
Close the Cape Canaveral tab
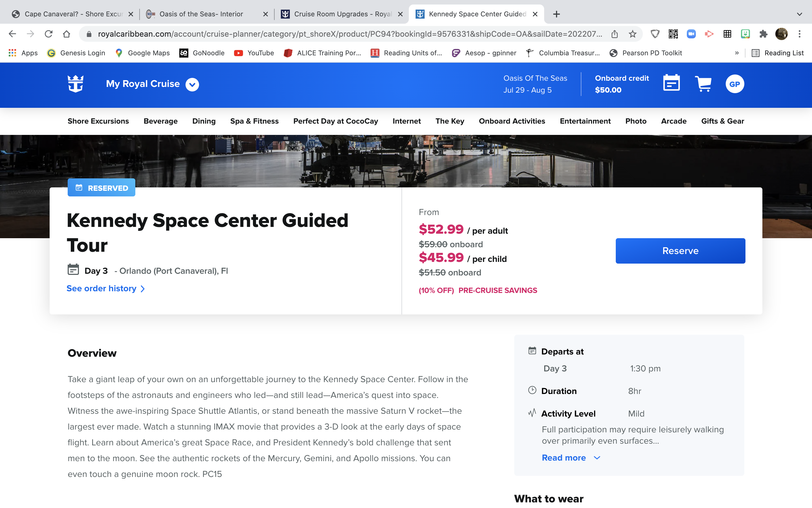131,14
